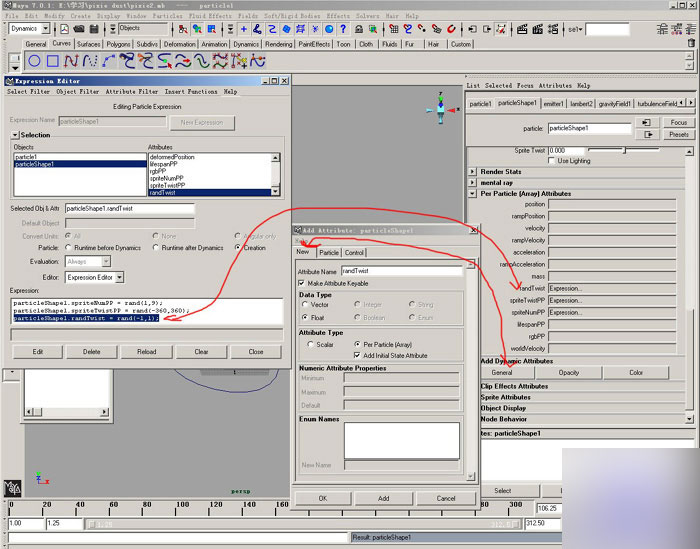Toggle Make Attribute Keyable checkbox
The image size is (700, 549).
(x=302, y=283)
